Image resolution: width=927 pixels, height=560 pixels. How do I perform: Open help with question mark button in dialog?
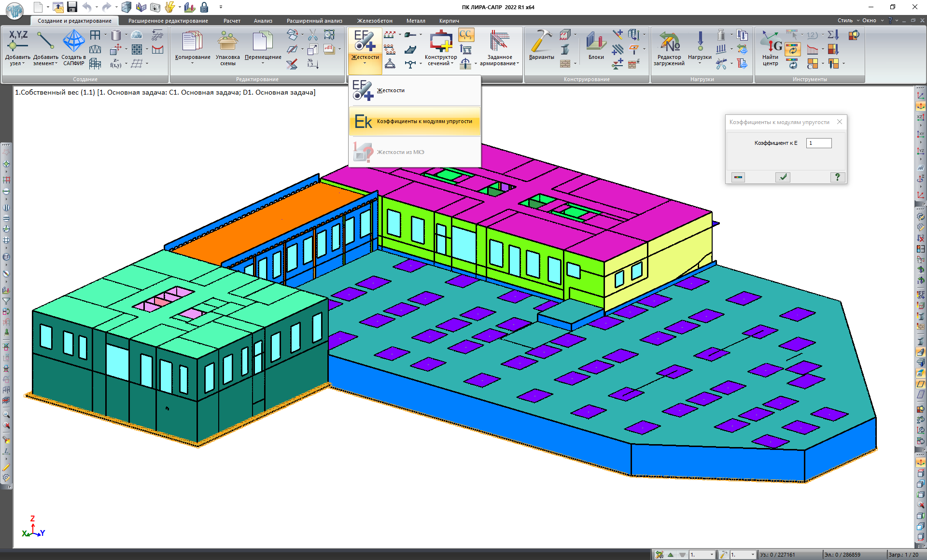(x=837, y=177)
